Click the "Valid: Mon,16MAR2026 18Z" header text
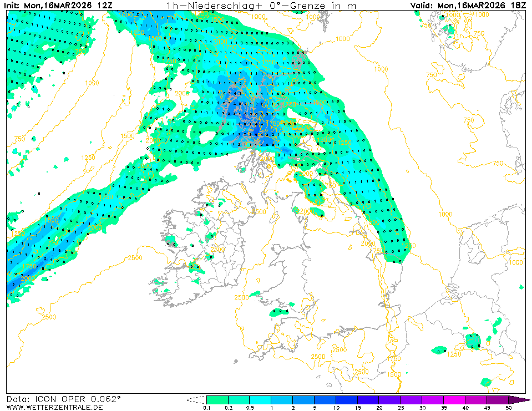Screen dimensions: 532x411 (468, 5)
